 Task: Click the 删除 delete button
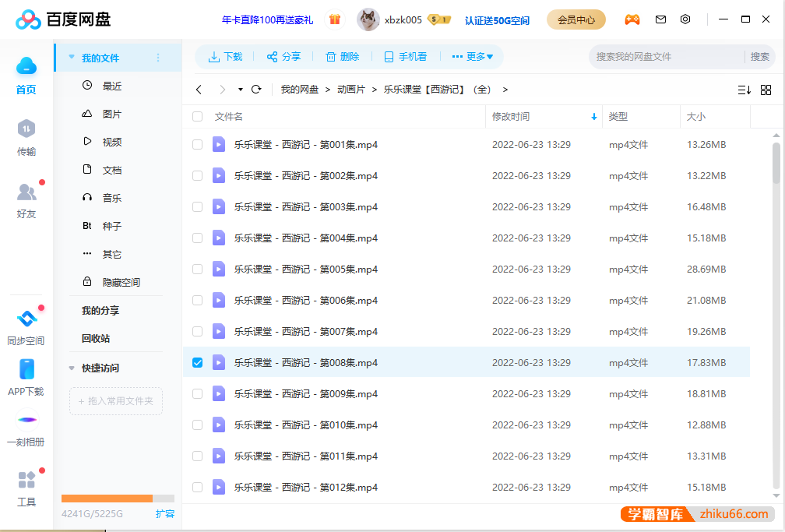click(x=343, y=57)
